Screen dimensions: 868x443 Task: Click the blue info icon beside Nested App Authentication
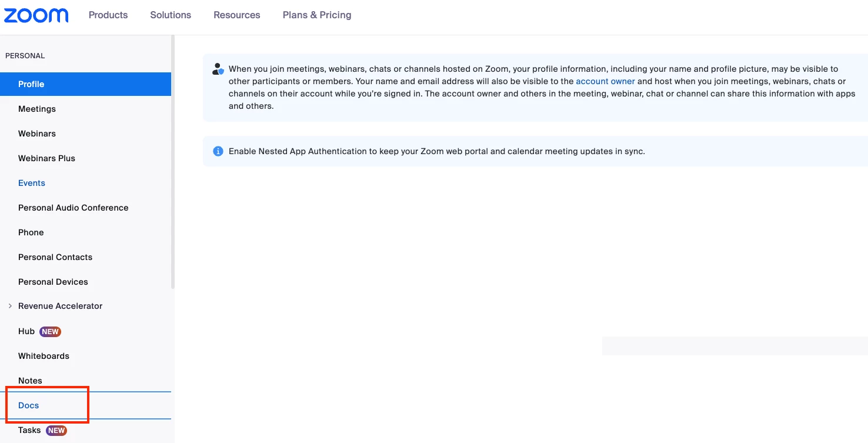click(x=218, y=151)
